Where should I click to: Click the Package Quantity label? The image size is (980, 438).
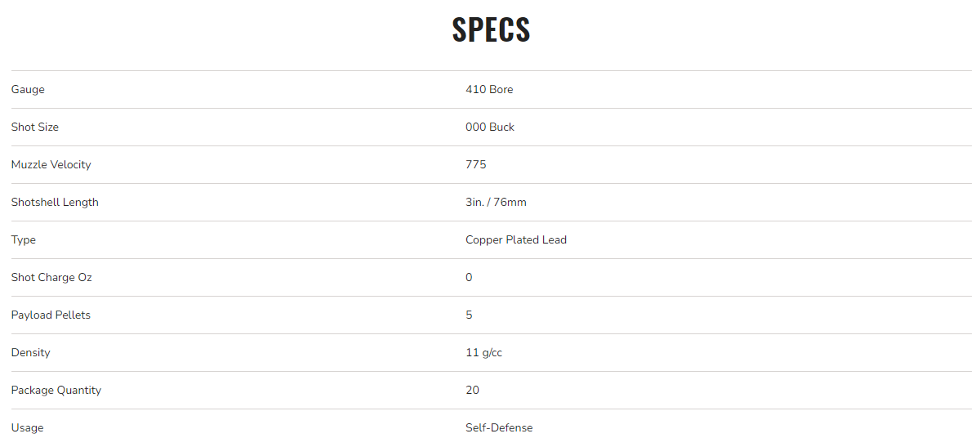click(56, 391)
